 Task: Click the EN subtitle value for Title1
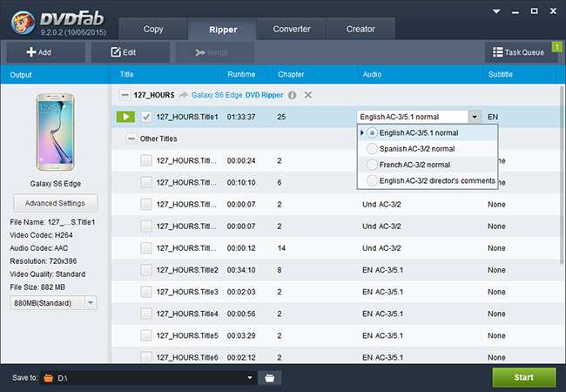[x=493, y=117]
